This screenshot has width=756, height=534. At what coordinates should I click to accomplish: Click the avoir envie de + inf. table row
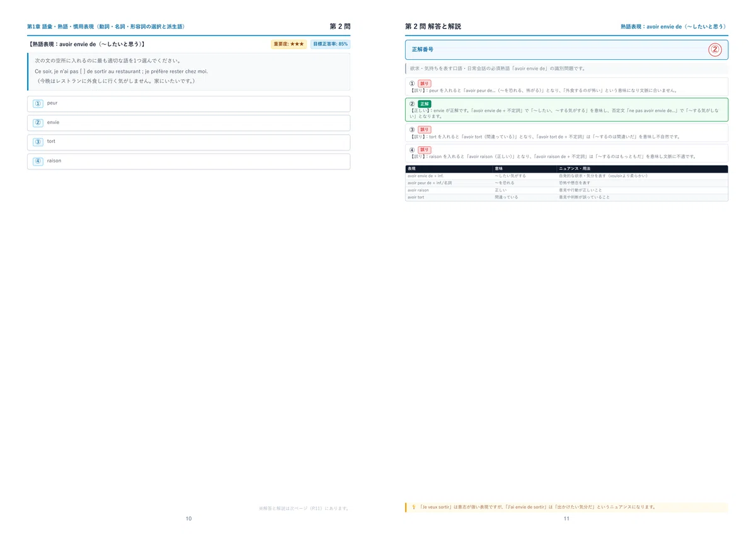click(x=566, y=176)
